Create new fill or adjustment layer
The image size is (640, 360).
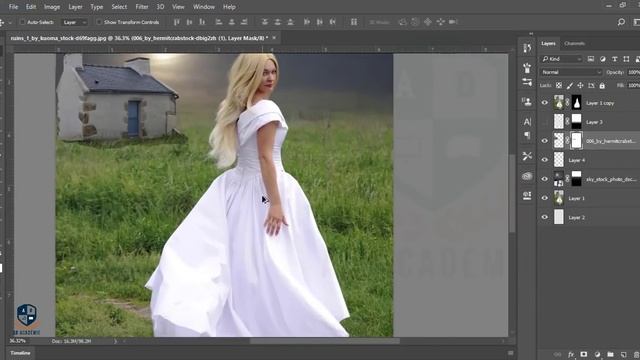pyautogui.click(x=597, y=354)
